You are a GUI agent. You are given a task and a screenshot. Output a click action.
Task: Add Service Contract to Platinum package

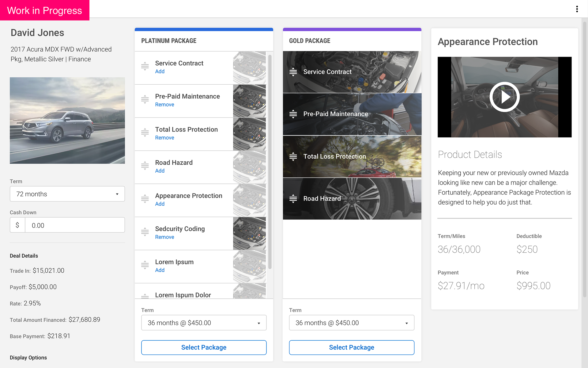tap(160, 71)
